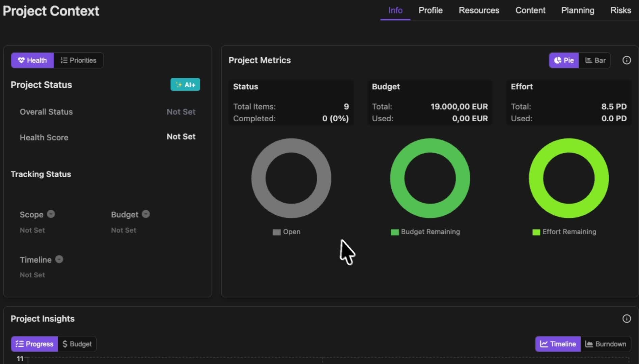Screen dimensions: 639x364
Task: Toggle Budget tracking status off
Action: pos(145,214)
